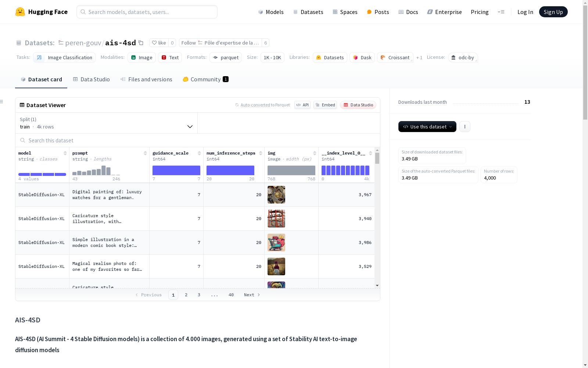Click the follower count 6 badge
The image size is (588, 368).
[x=265, y=43]
